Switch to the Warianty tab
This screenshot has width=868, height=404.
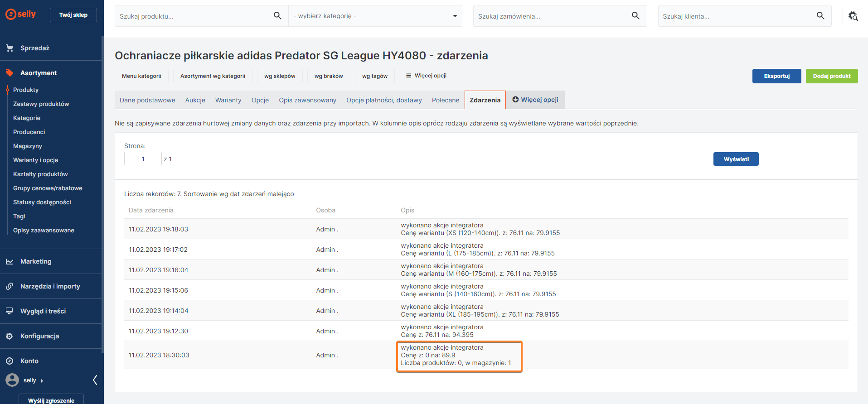point(228,100)
